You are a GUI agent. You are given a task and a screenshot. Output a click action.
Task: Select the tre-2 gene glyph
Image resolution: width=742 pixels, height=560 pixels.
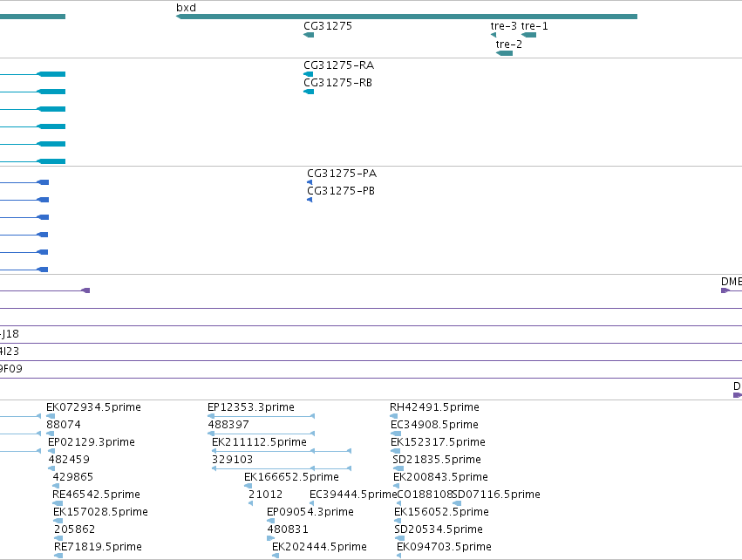504,53
